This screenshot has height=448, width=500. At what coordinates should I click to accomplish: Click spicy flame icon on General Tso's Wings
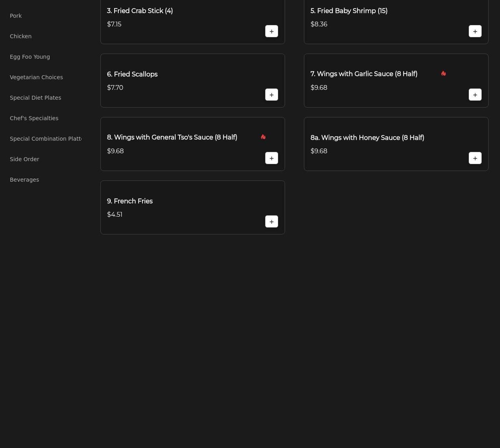(x=263, y=137)
